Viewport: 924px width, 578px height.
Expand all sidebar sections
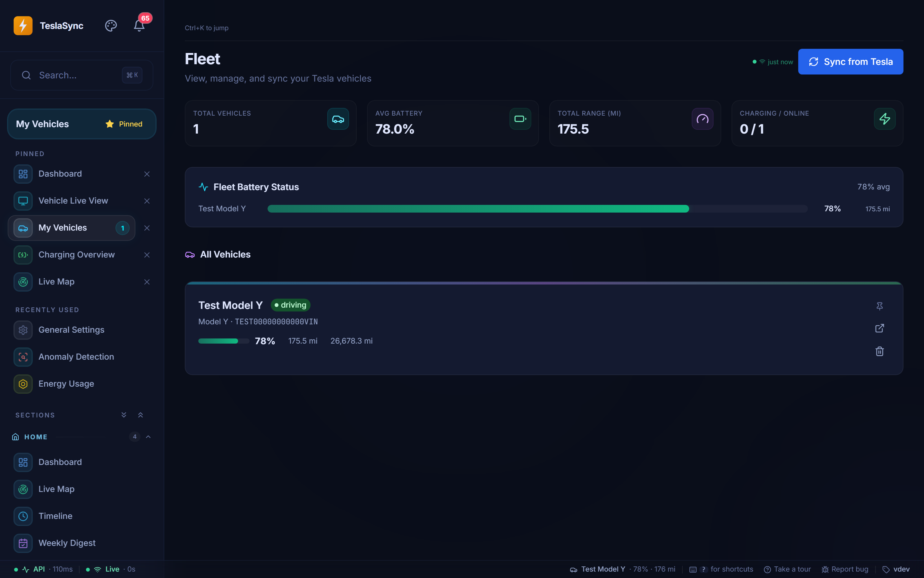pyautogui.click(x=124, y=415)
